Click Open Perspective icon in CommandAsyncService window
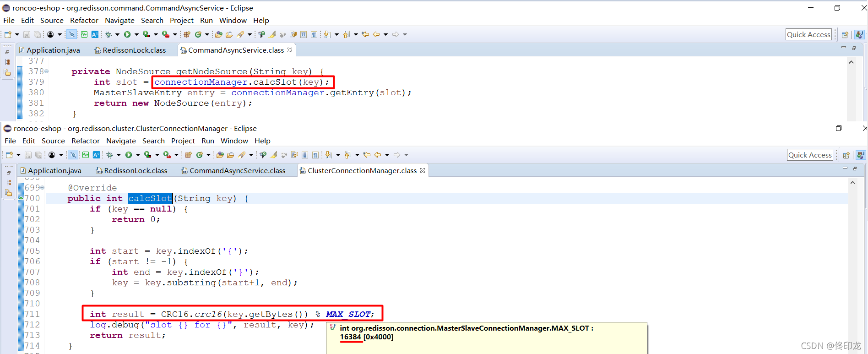The image size is (868, 354). pos(845,34)
